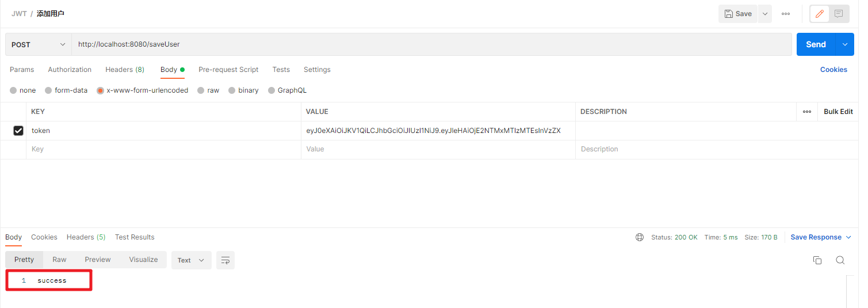Click the globe network info icon
The height and width of the screenshot is (308, 868).
pos(640,237)
